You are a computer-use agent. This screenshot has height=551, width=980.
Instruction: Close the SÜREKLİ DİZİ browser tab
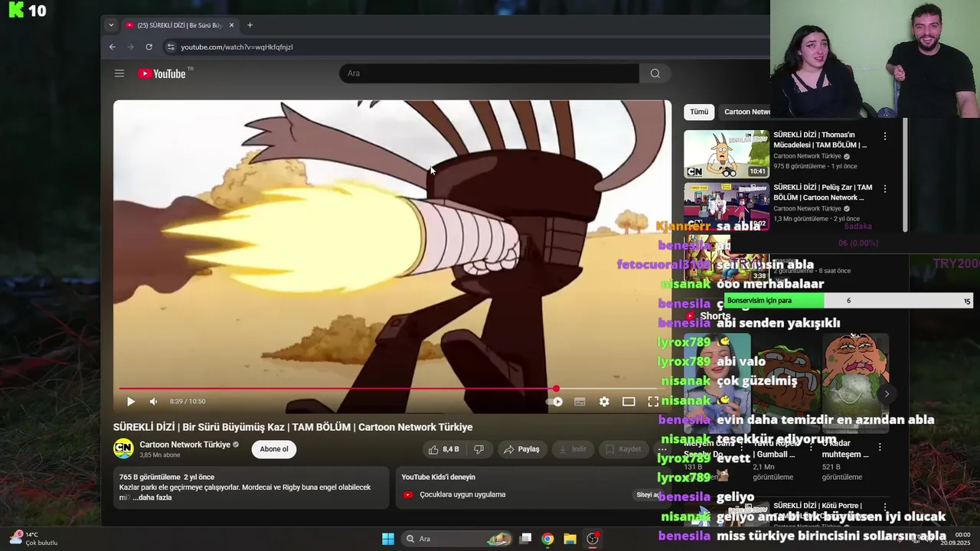pyautogui.click(x=231, y=25)
